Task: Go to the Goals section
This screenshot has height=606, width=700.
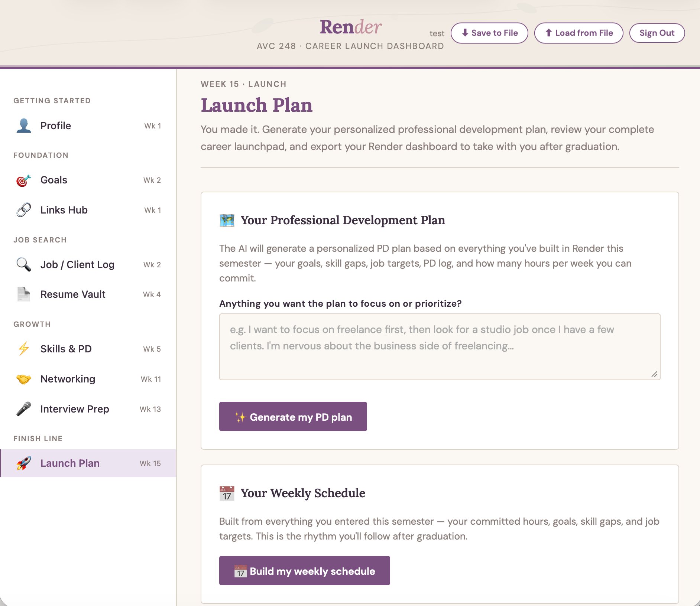Action: pos(88,180)
